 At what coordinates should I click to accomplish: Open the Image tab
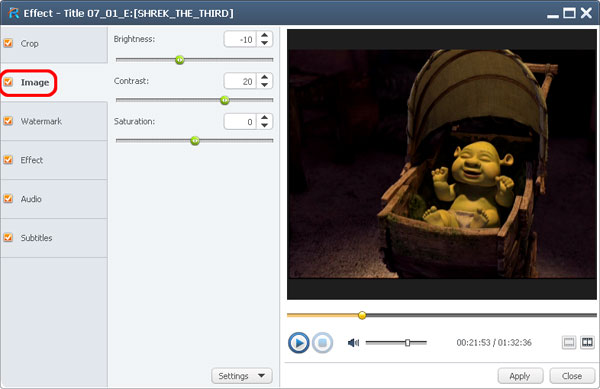(x=54, y=83)
